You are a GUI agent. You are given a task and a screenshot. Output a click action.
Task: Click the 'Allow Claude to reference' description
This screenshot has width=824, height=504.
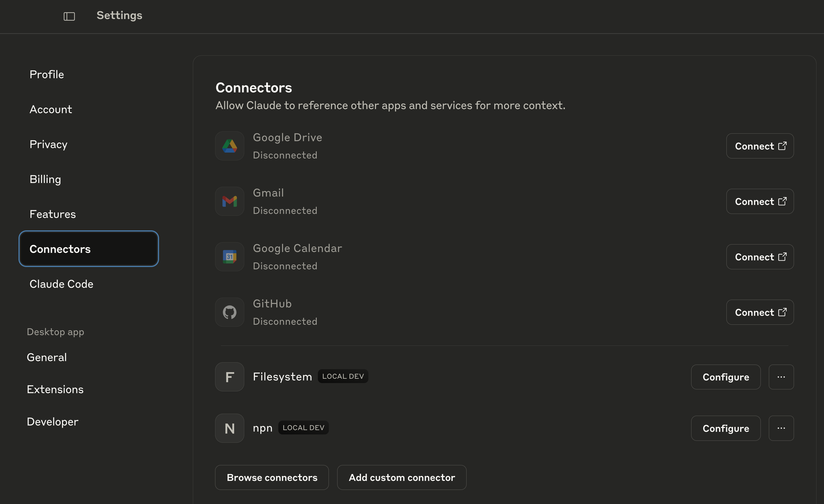click(390, 106)
